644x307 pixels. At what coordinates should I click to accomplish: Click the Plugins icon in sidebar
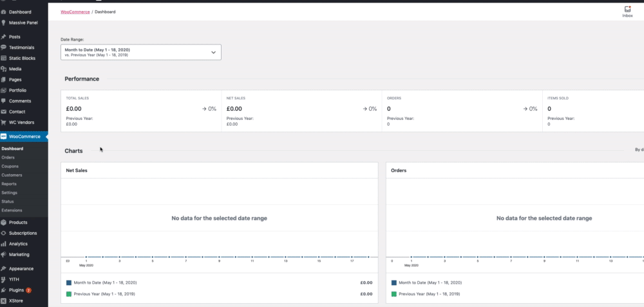pyautogui.click(x=4, y=290)
